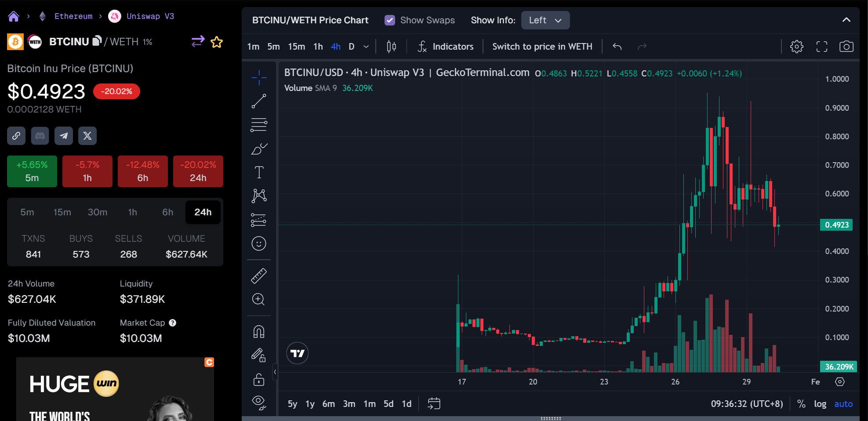Image resolution: width=868 pixels, height=421 pixels.
Task: Set chart interval to 15m
Action: click(x=297, y=47)
